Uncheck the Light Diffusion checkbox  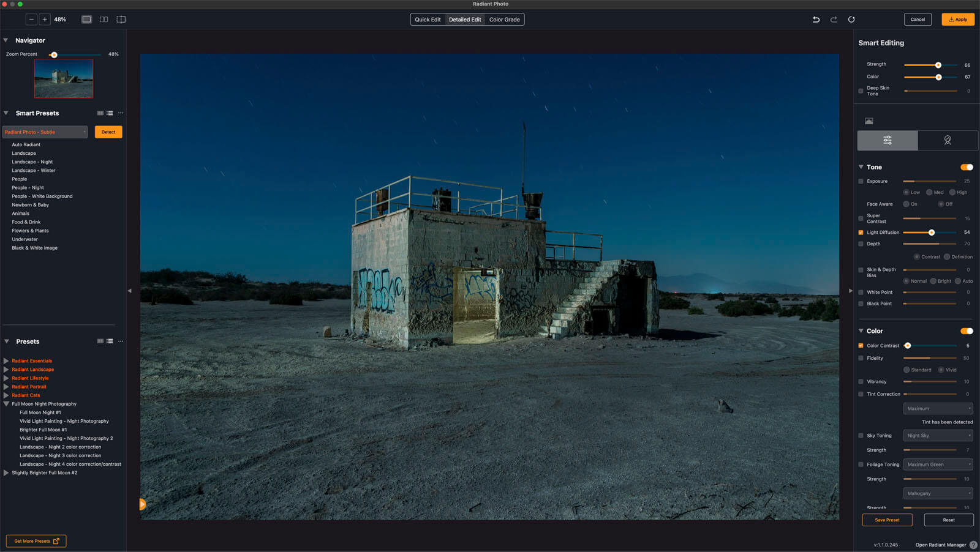861,233
